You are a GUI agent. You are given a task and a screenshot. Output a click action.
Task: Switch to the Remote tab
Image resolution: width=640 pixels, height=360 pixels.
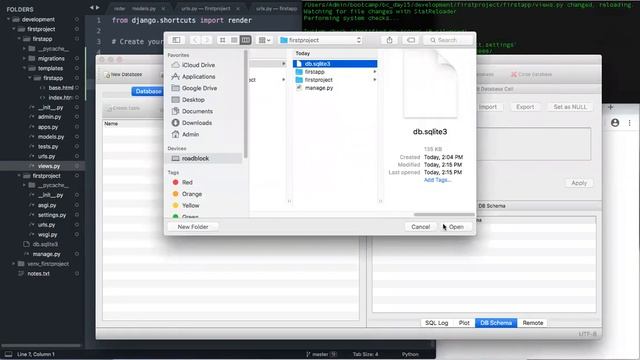point(533,323)
